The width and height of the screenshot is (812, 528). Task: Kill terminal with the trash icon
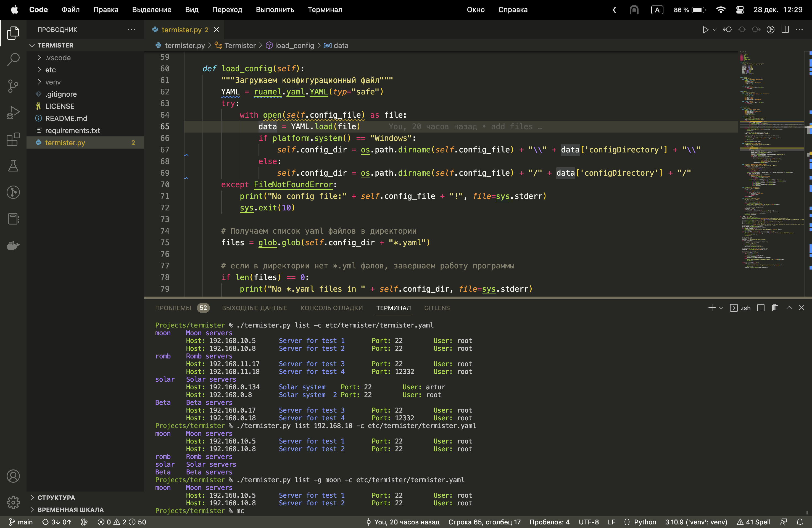774,308
